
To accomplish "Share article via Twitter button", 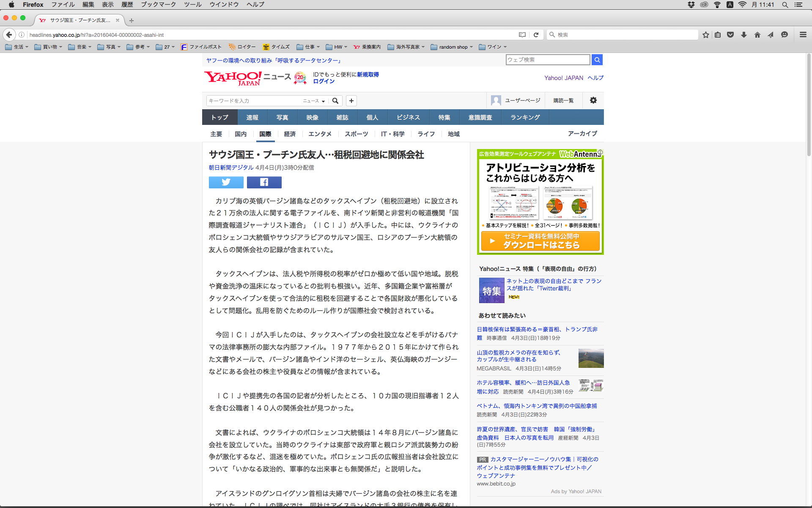I will tap(226, 182).
